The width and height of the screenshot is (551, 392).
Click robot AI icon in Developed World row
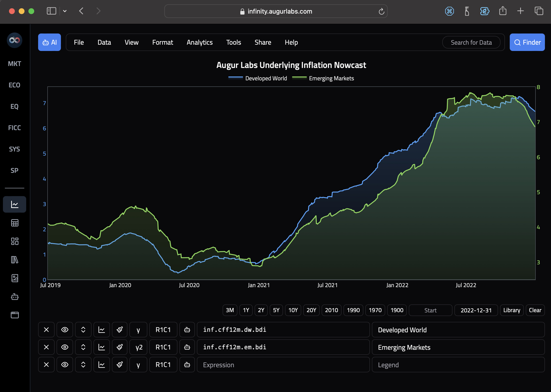187,330
